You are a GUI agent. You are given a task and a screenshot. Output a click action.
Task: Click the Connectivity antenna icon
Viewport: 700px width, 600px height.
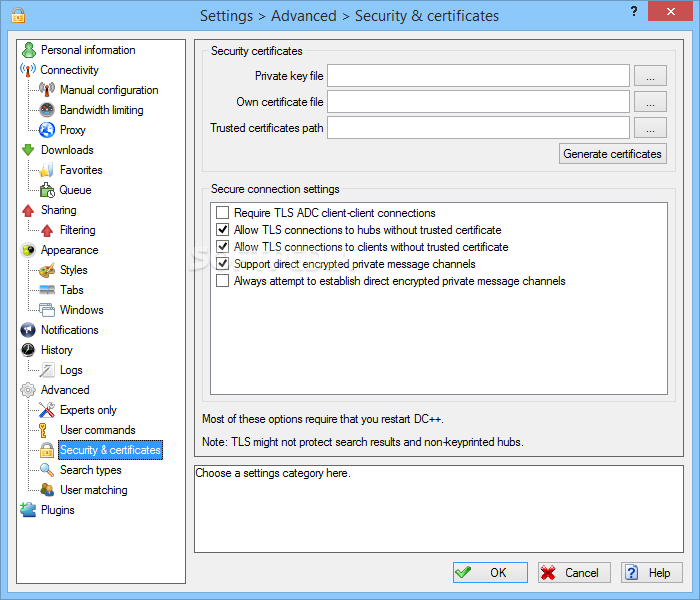(28, 70)
